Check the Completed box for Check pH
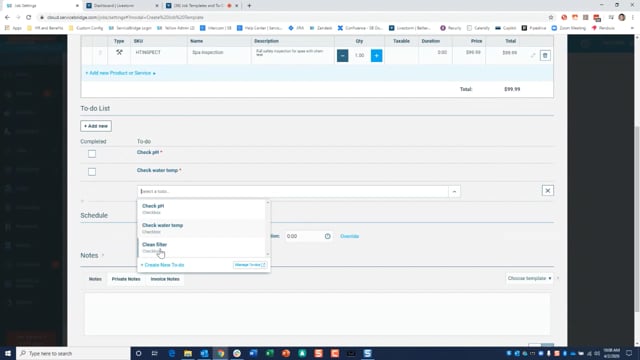 point(92,154)
